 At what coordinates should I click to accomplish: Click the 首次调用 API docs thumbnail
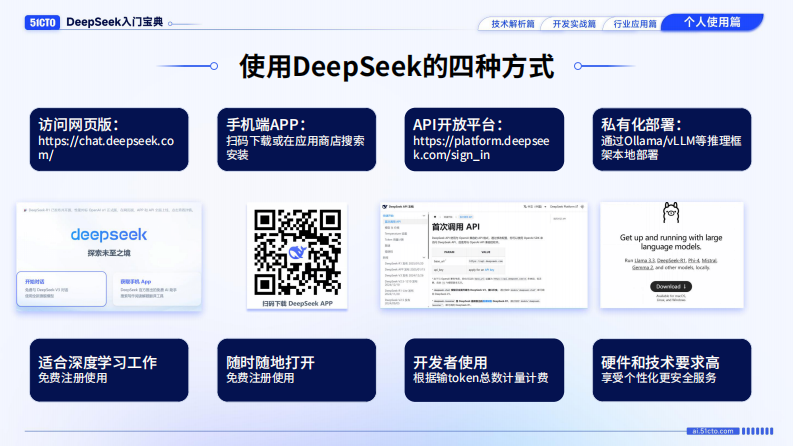484,255
